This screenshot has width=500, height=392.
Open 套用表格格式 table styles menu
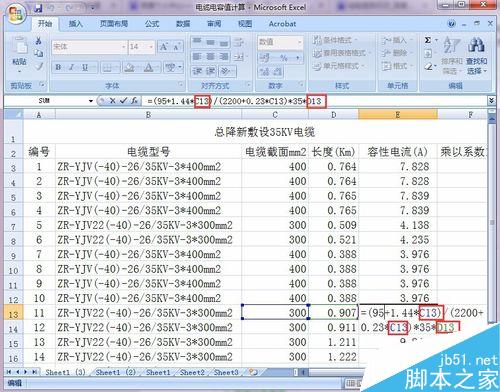click(x=342, y=53)
